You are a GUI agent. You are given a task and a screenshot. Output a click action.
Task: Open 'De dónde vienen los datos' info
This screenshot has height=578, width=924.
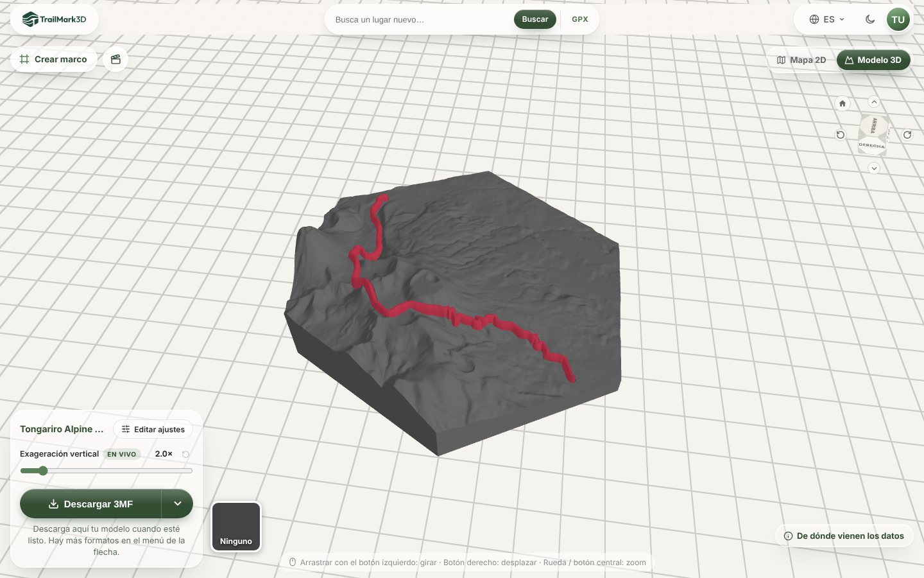click(x=844, y=536)
